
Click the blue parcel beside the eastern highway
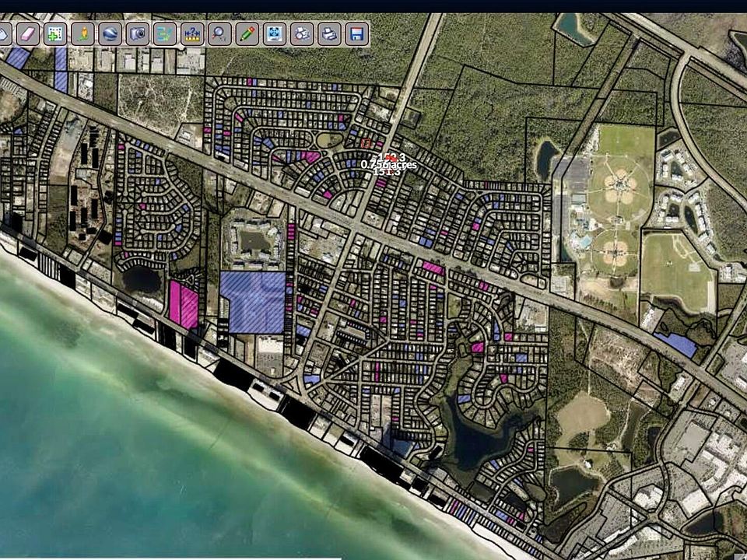tap(675, 344)
